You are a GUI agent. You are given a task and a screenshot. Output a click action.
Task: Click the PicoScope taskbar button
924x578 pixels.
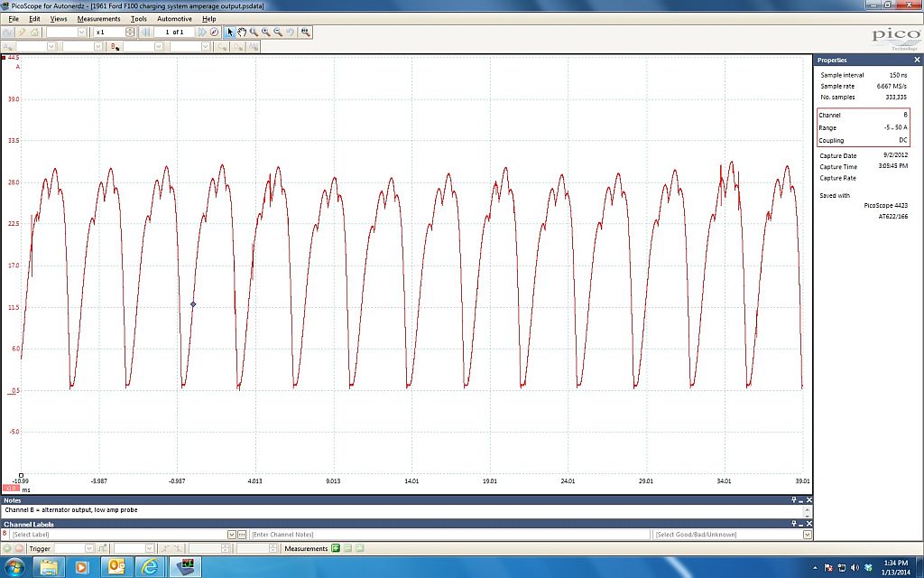[x=186, y=567]
